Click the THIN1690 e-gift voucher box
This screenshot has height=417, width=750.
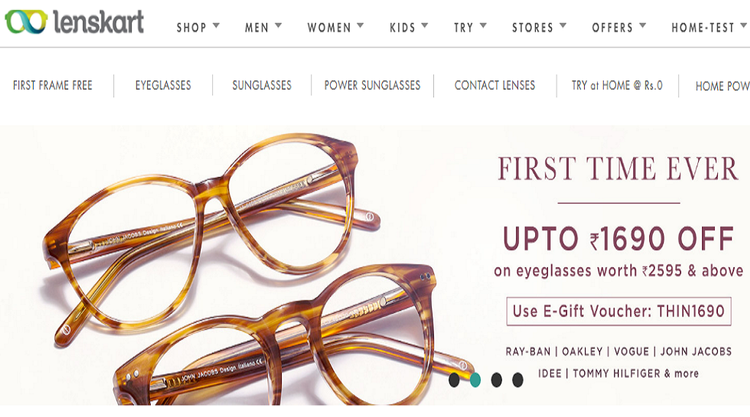[618, 311]
